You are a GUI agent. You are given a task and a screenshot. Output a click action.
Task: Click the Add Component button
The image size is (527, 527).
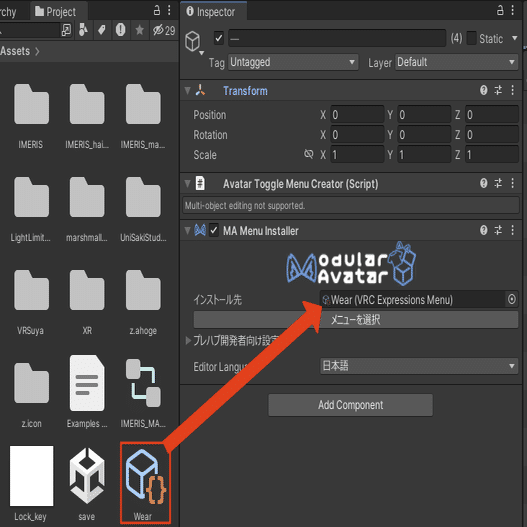coord(350,405)
